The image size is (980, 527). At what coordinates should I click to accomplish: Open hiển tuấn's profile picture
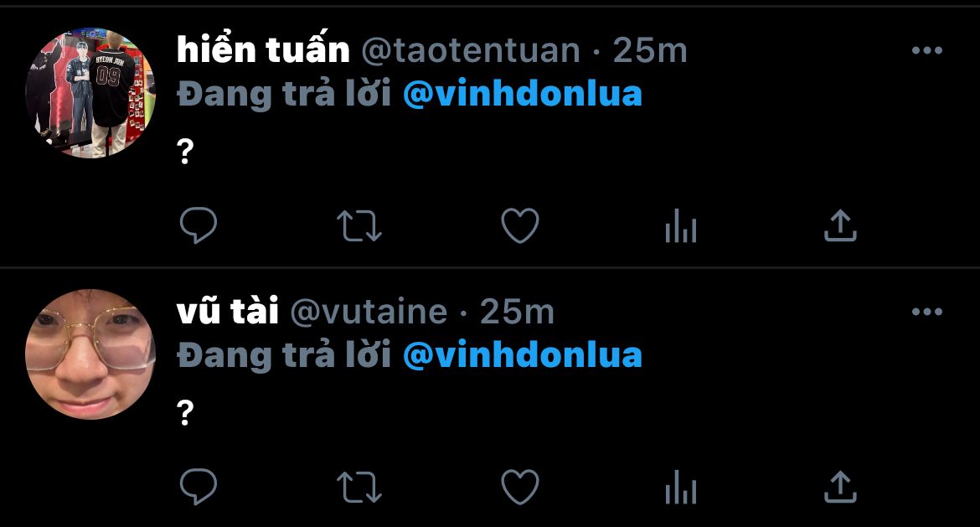point(90,92)
